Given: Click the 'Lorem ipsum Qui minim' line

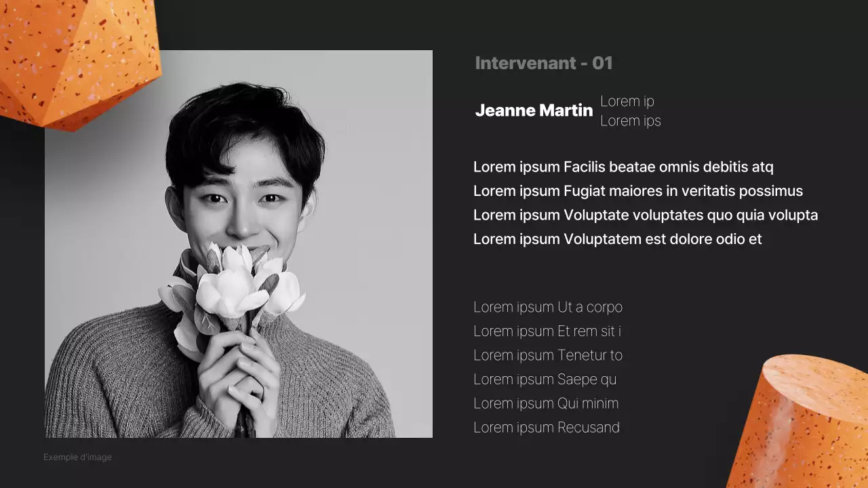Looking at the screenshot, I should (x=546, y=403).
